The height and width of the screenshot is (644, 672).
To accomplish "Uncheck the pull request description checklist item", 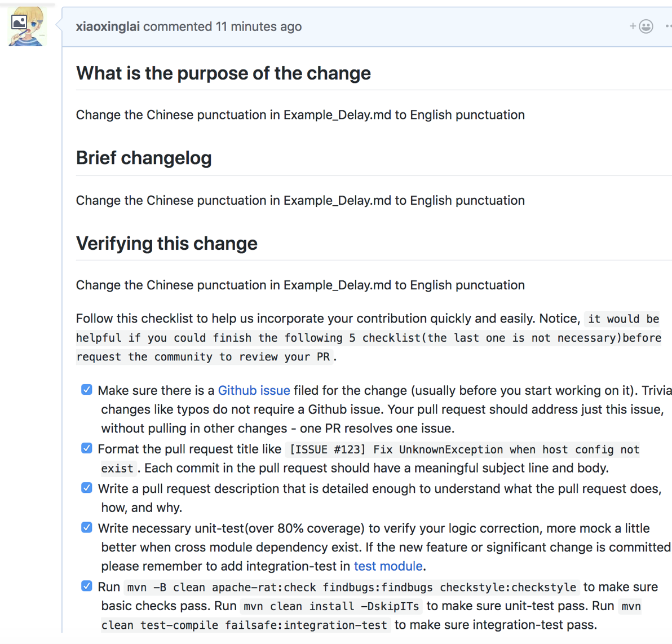I will pyautogui.click(x=86, y=487).
